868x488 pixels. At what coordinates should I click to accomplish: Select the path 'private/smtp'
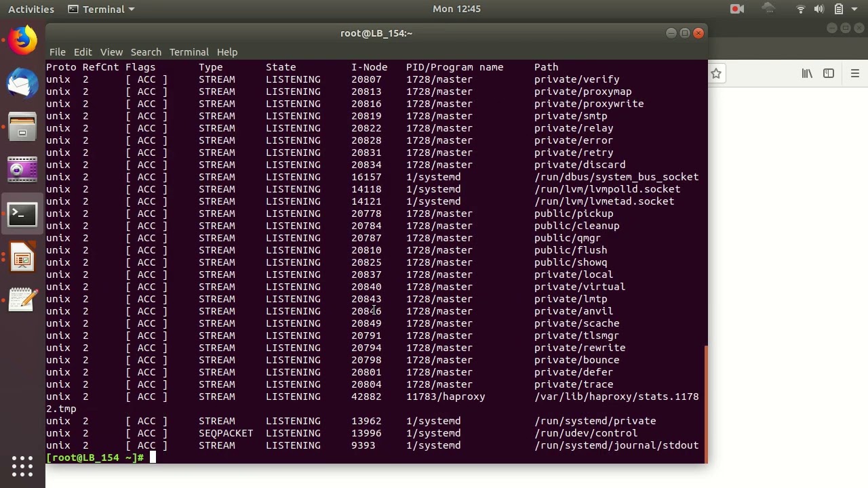[x=571, y=116]
